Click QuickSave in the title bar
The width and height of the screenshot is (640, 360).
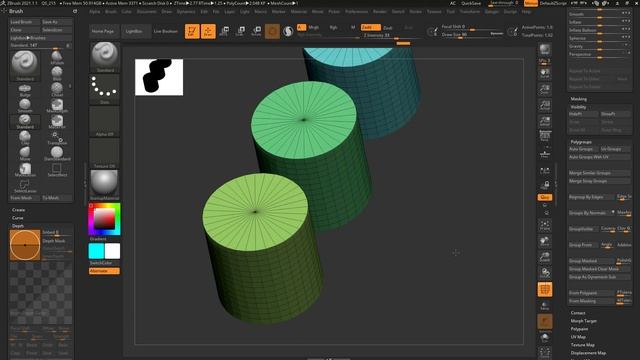coord(471,3)
